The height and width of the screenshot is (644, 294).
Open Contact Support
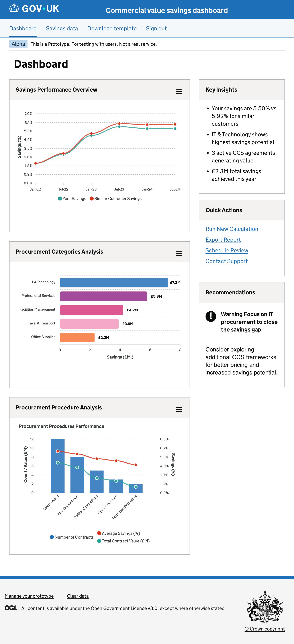tap(226, 261)
